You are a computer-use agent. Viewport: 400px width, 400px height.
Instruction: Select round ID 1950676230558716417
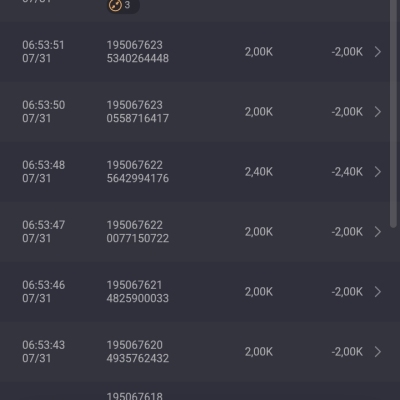(138, 112)
